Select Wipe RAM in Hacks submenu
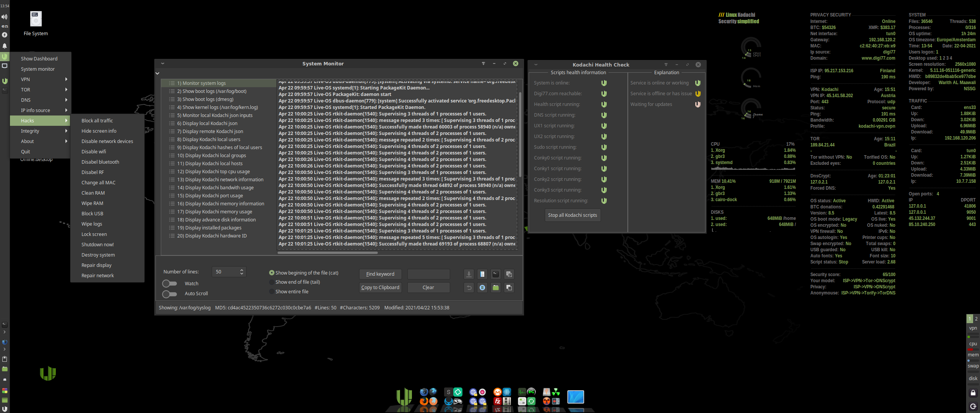Screen dimensions: 980x413 pyautogui.click(x=107, y=203)
